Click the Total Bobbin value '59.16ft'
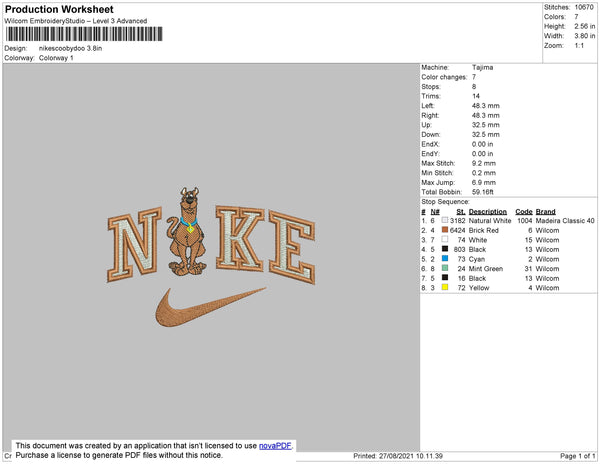 pos(483,192)
